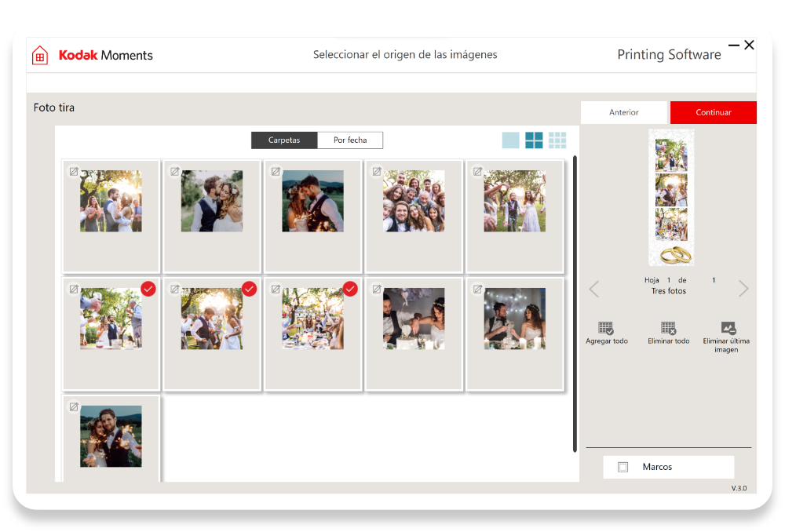Edit photo of couple clinking glasses under fairy lights
Image resolution: width=785 pixels, height=532 pixels.
[x=478, y=290]
